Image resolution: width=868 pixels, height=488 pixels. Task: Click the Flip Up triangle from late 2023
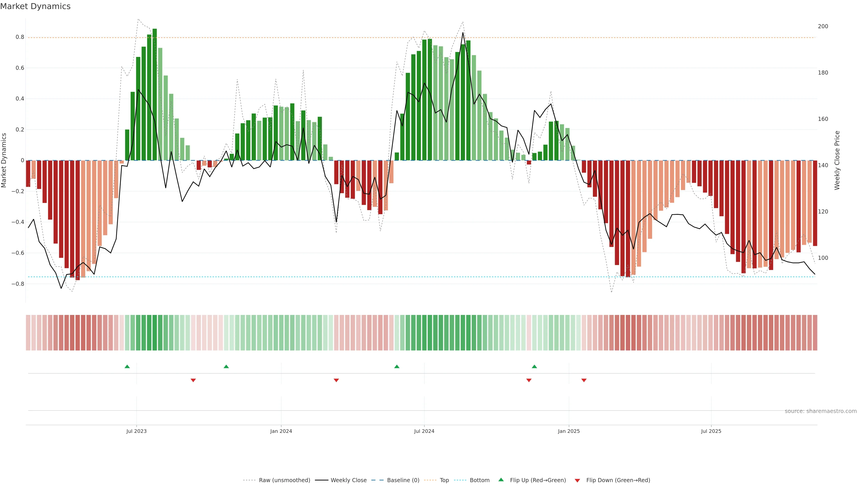[226, 366]
